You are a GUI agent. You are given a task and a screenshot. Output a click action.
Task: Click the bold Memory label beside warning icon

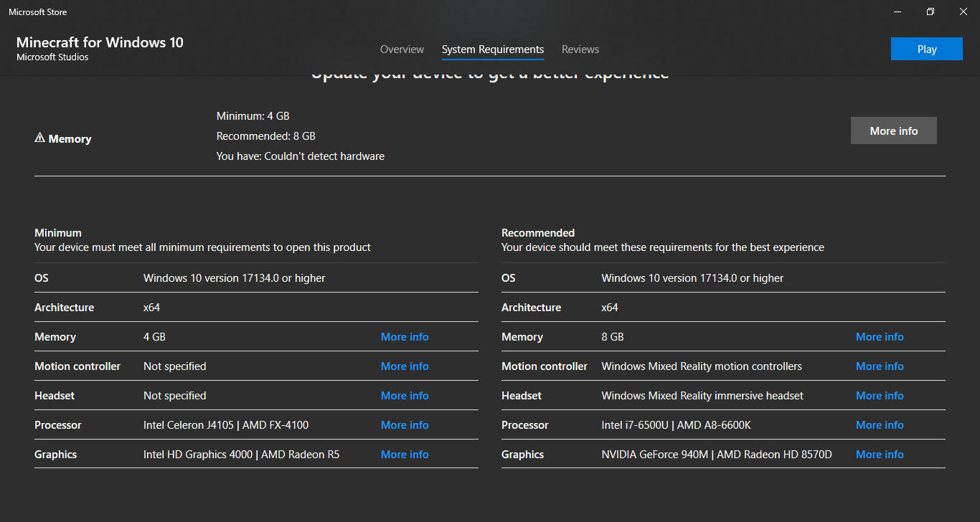pyautogui.click(x=70, y=139)
